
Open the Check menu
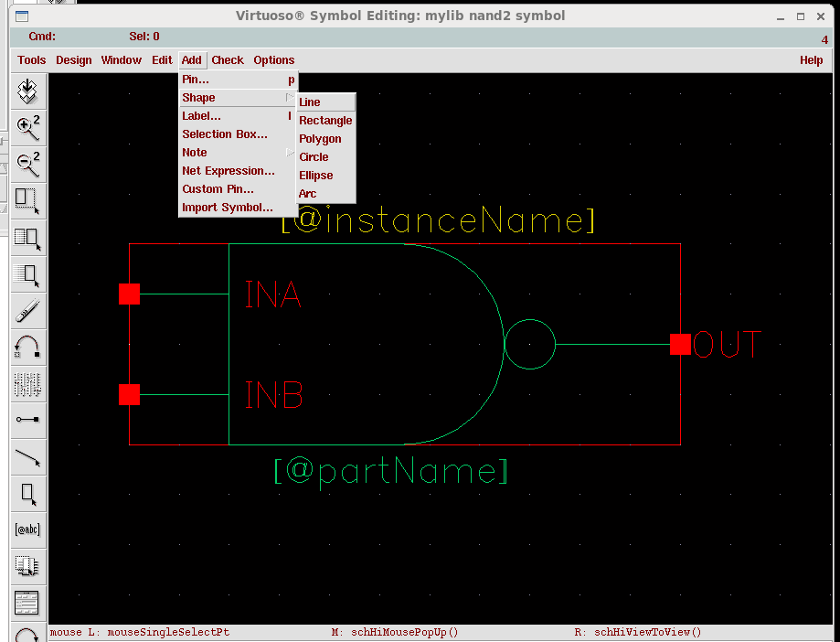coord(227,59)
